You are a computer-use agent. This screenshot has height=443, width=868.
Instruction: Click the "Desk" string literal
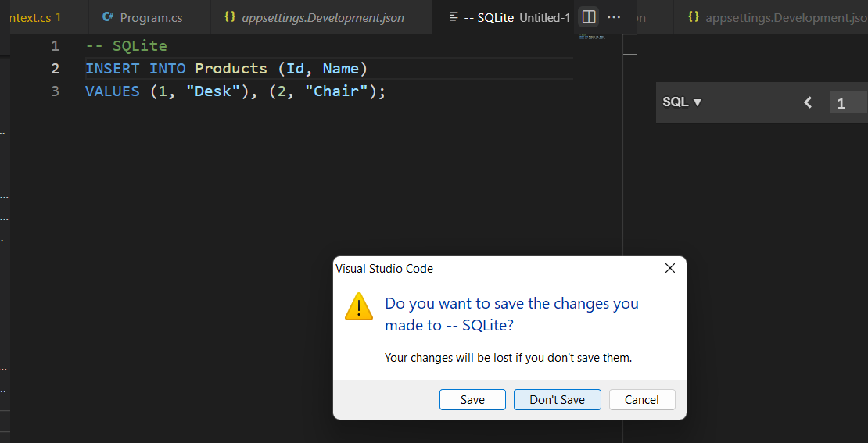pos(213,91)
